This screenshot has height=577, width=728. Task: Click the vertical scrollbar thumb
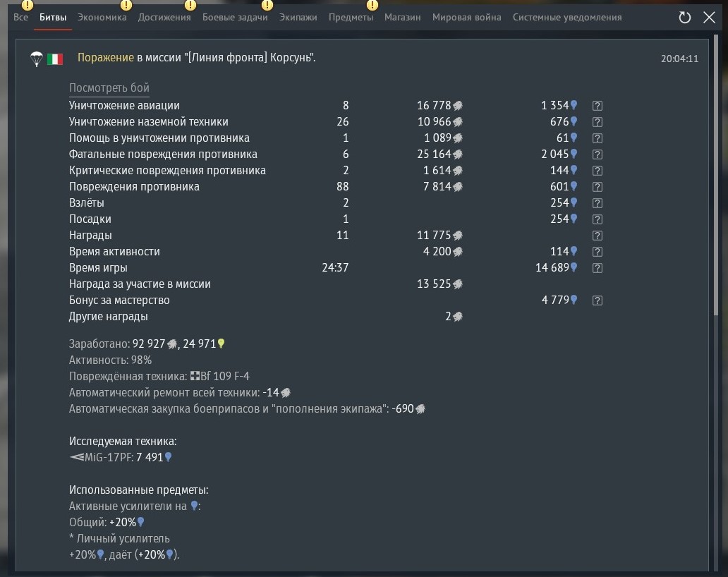[x=717, y=174]
